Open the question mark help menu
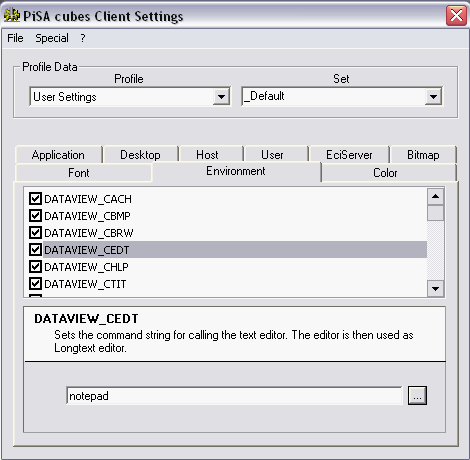This screenshot has height=460, width=470. [83, 38]
